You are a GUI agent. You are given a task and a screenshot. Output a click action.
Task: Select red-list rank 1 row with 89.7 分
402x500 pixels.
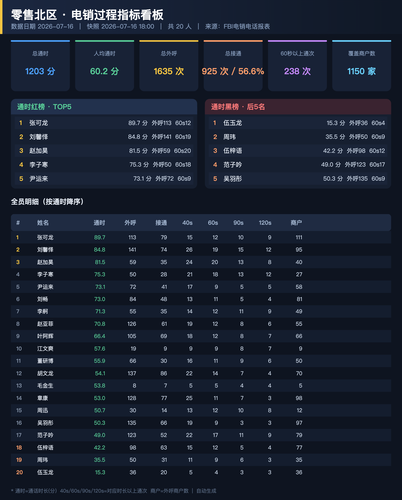(104, 123)
